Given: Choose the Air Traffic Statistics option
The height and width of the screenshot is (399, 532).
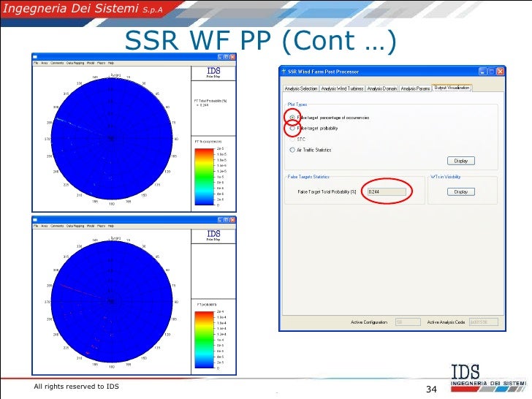Looking at the screenshot, I should 292,150.
